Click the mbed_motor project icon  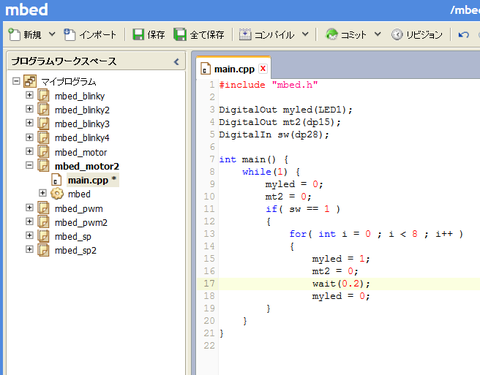(43, 152)
